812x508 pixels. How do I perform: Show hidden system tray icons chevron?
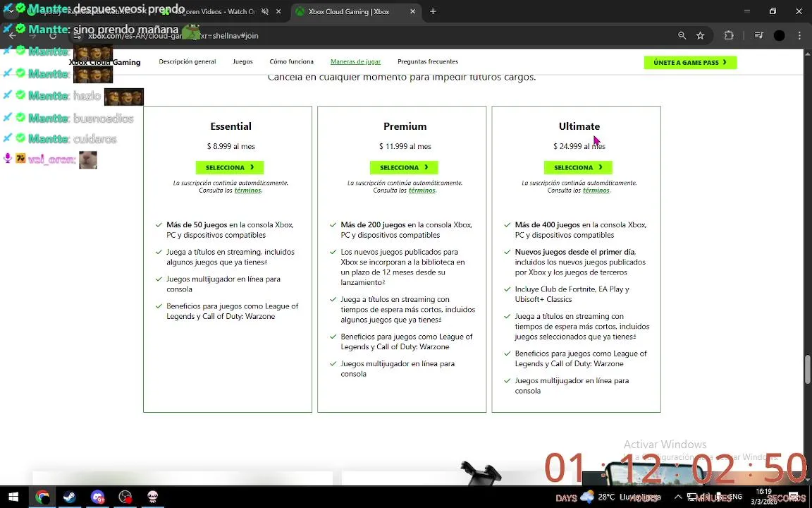point(677,497)
